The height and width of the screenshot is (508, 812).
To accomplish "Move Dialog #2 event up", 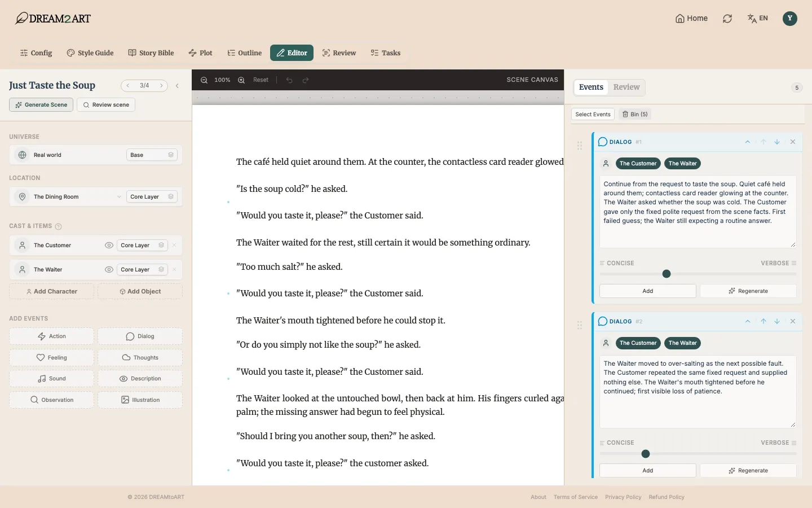I will (764, 321).
